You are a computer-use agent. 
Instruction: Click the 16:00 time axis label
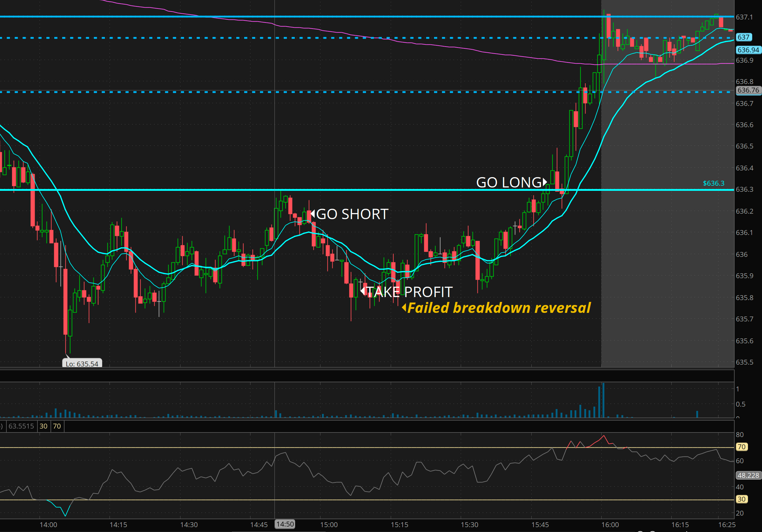(x=610, y=525)
